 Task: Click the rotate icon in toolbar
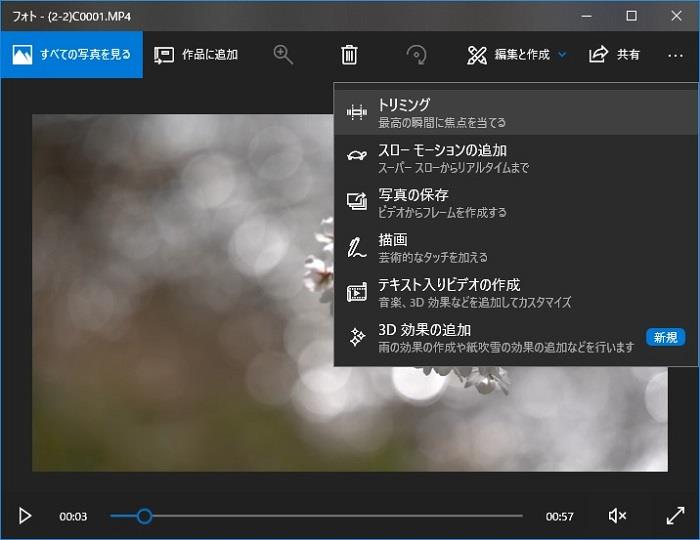(416, 55)
